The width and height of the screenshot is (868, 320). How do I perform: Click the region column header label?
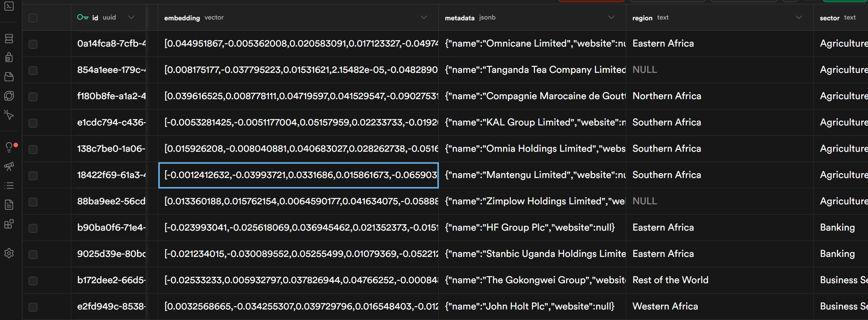pos(642,18)
